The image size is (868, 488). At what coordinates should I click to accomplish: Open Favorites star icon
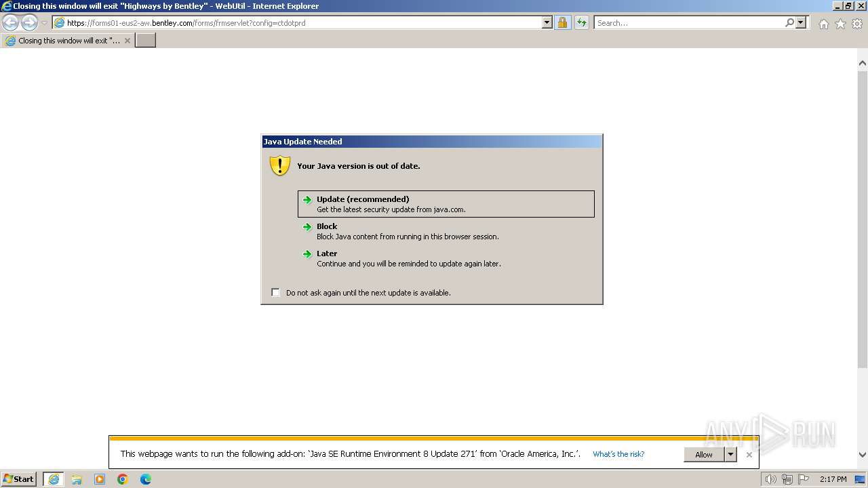tap(840, 24)
